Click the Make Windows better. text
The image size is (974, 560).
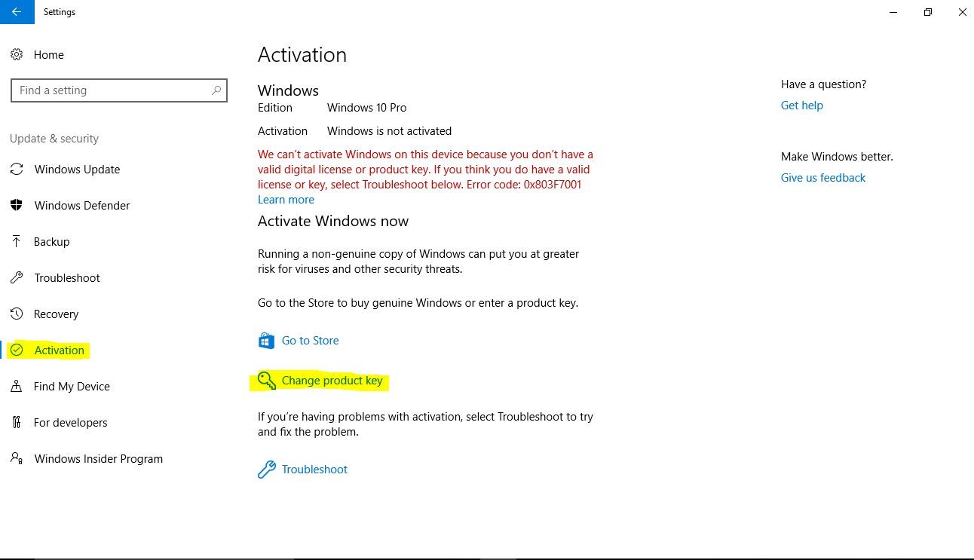coord(837,157)
